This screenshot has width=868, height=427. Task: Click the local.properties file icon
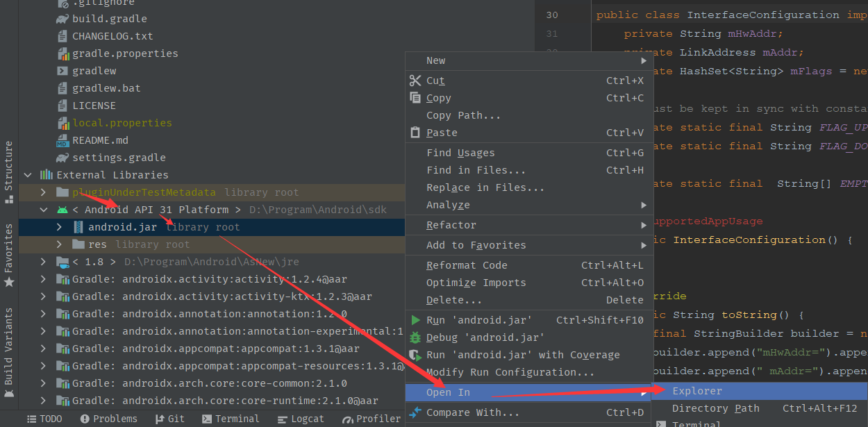point(62,123)
